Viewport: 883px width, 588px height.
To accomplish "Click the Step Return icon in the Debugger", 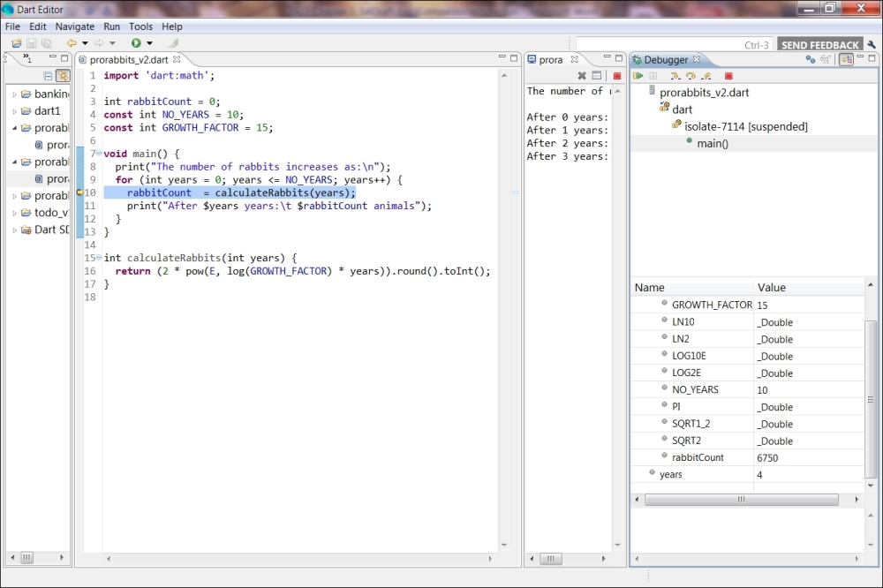I will [x=704, y=74].
